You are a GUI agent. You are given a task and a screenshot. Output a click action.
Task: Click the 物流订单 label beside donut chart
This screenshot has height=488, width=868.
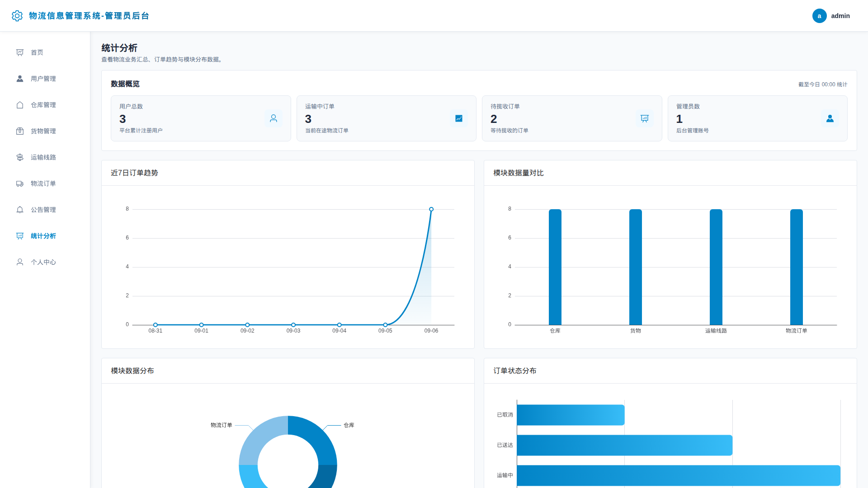tap(222, 425)
